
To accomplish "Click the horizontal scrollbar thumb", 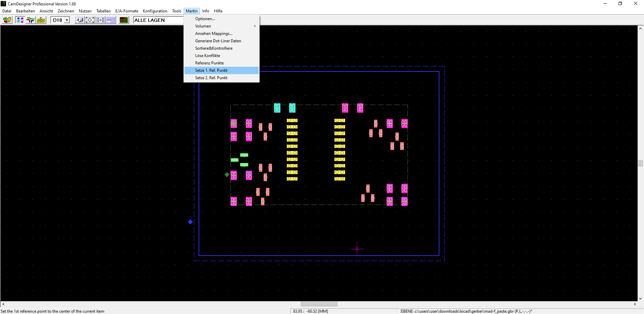I will tap(319, 304).
